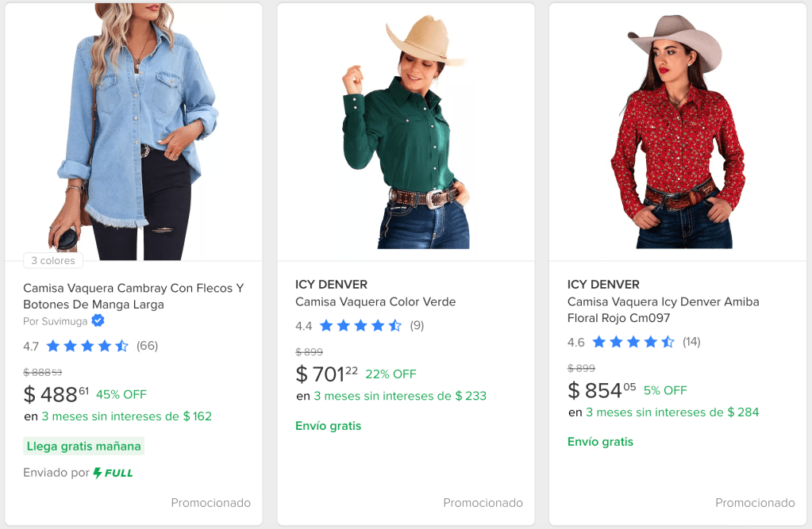812x529 pixels.
Task: Click star rating of floral red shirt
Action: (633, 342)
